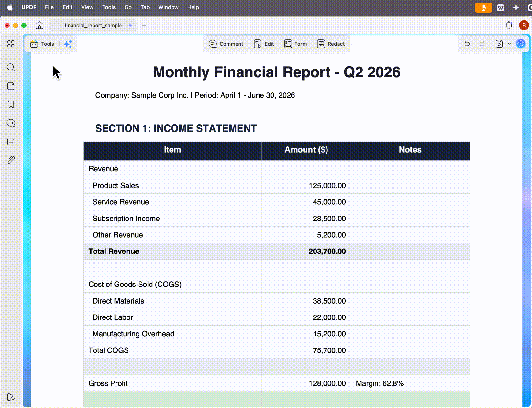Open the bookmarks sidebar panel
The height and width of the screenshot is (408, 532).
pyautogui.click(x=11, y=104)
